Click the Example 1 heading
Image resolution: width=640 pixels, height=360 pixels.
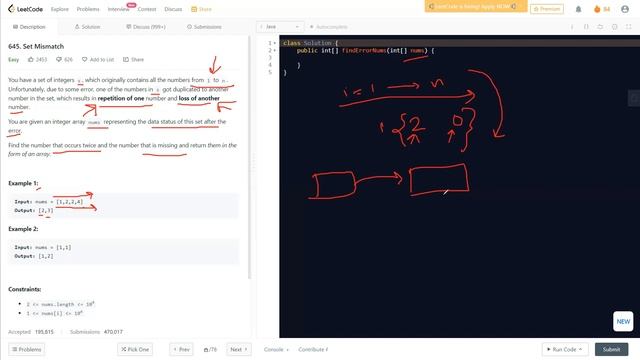[x=23, y=183]
